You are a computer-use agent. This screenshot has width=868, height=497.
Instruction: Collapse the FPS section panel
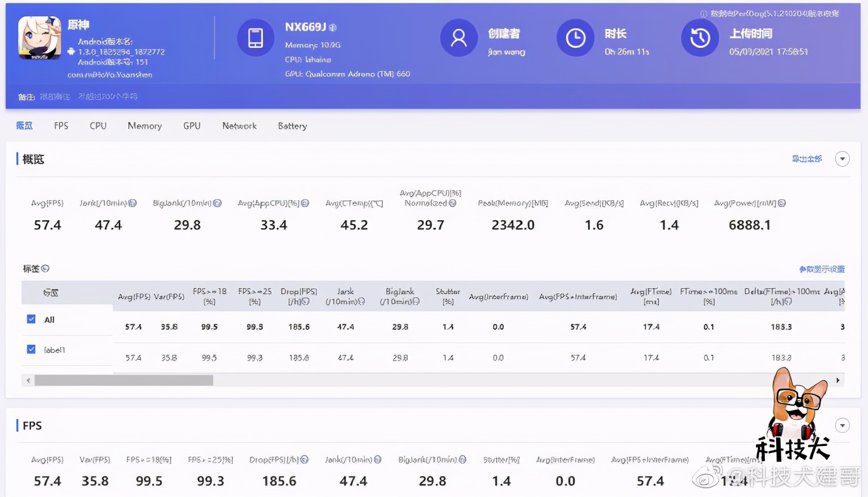click(x=842, y=425)
